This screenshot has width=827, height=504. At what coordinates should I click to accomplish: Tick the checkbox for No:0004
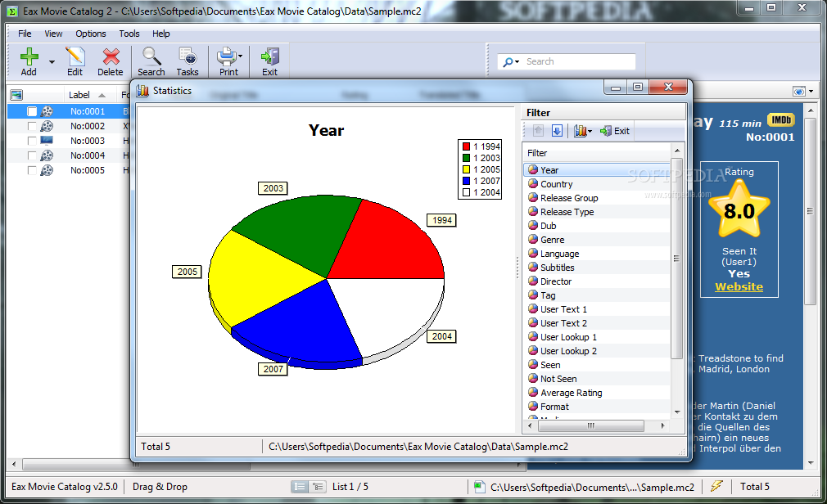click(x=32, y=155)
